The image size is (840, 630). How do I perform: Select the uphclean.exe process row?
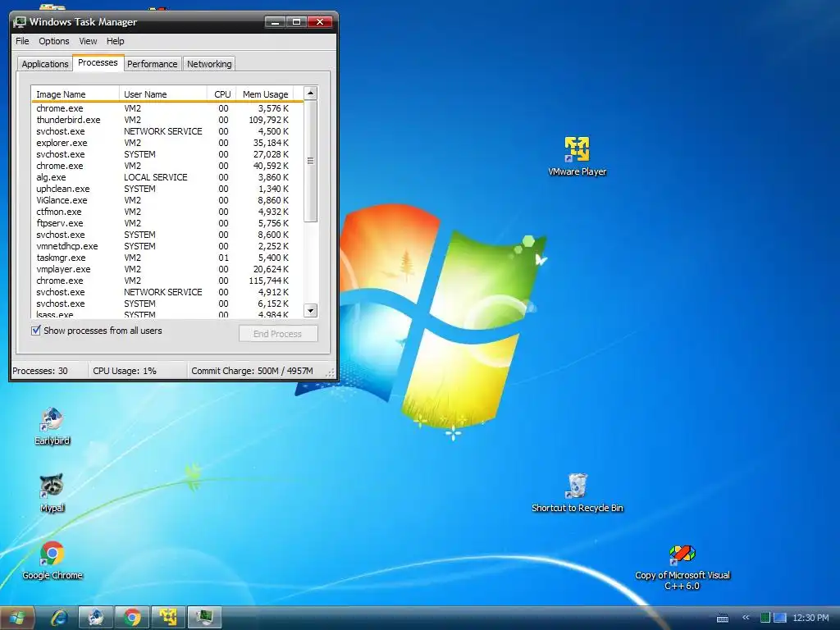tap(167, 189)
